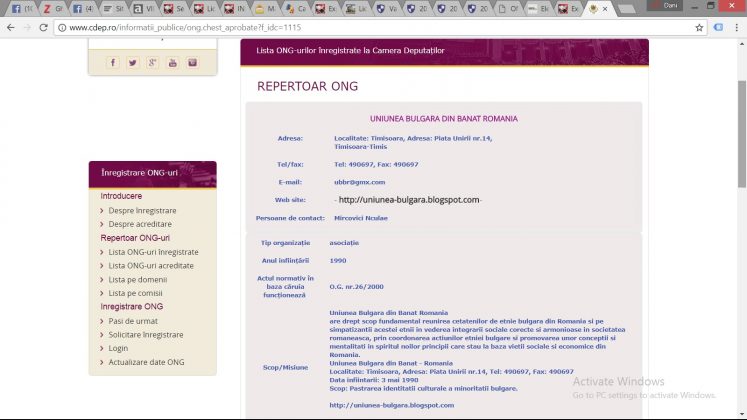The height and width of the screenshot is (420, 747).
Task: Bookmark this page with star icon
Action: tap(699, 27)
